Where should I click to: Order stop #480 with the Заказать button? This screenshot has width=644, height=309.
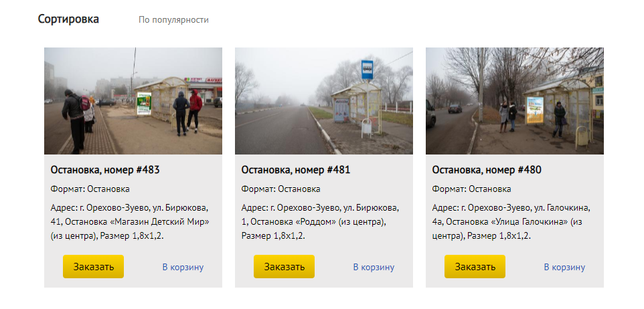(x=475, y=267)
